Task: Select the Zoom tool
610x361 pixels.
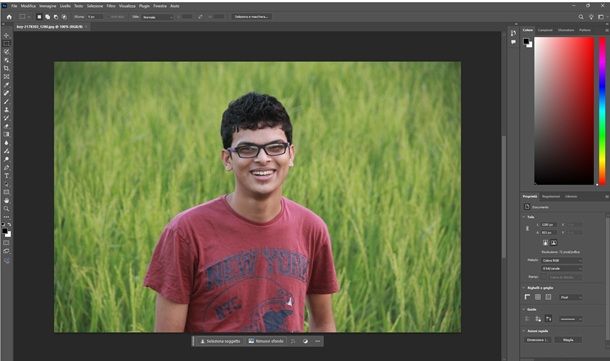Action: pyautogui.click(x=7, y=209)
